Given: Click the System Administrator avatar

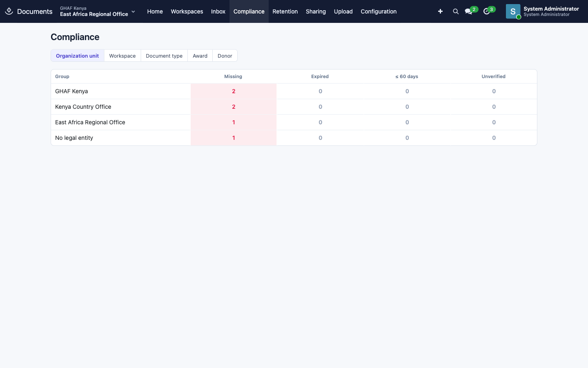Looking at the screenshot, I should pos(513,11).
